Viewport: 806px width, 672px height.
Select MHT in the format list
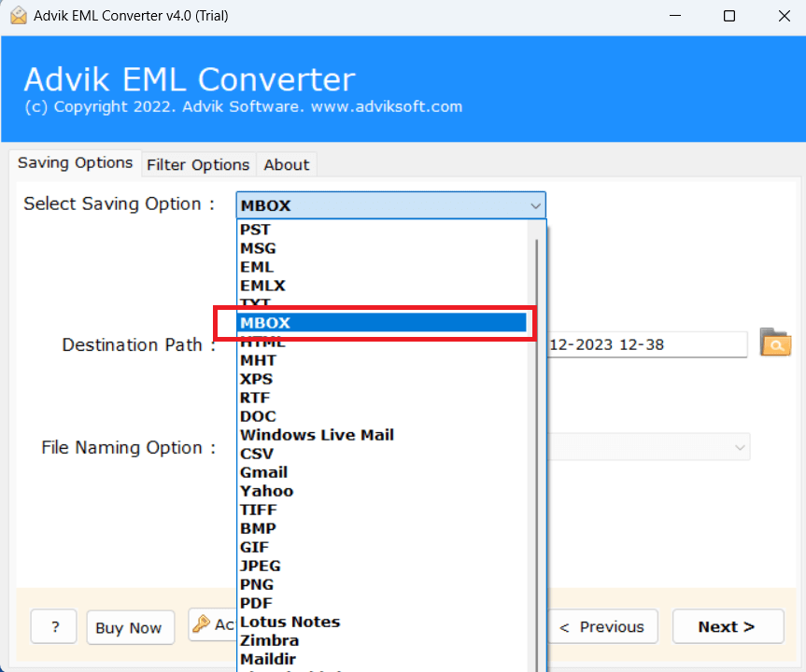(x=382, y=360)
